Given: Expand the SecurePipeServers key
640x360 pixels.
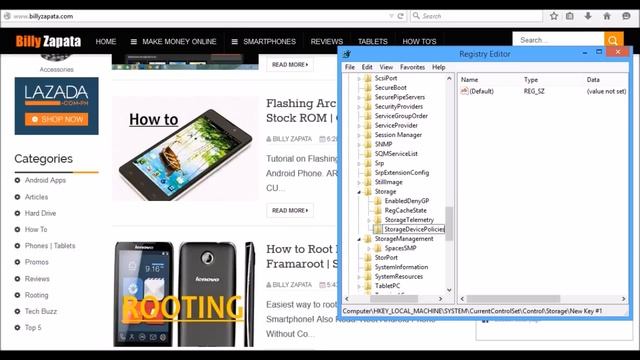Looking at the screenshot, I should (x=359, y=97).
